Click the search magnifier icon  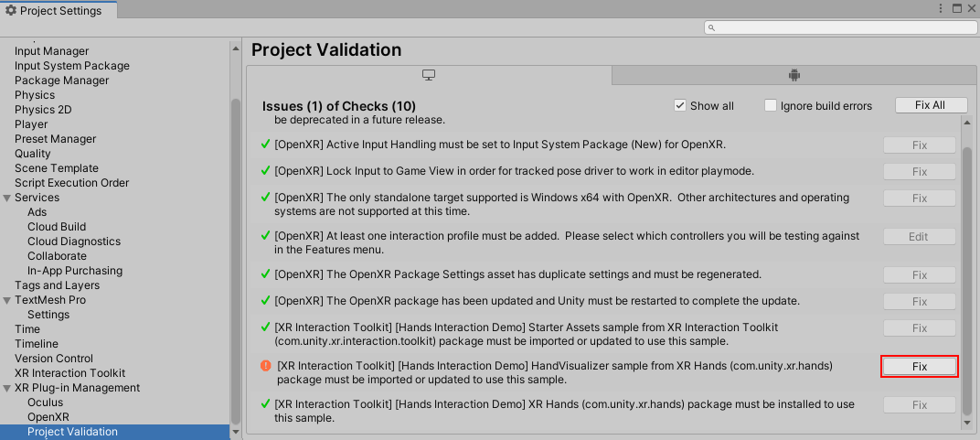[x=713, y=28]
